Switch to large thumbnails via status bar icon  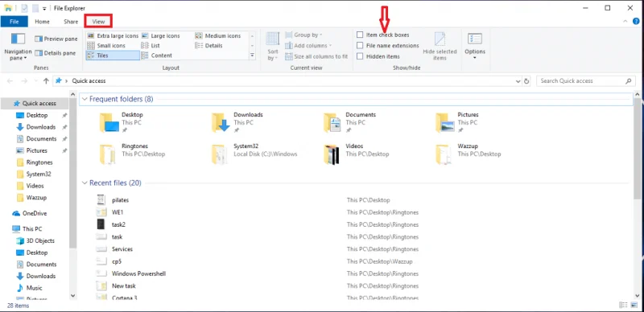(634, 305)
